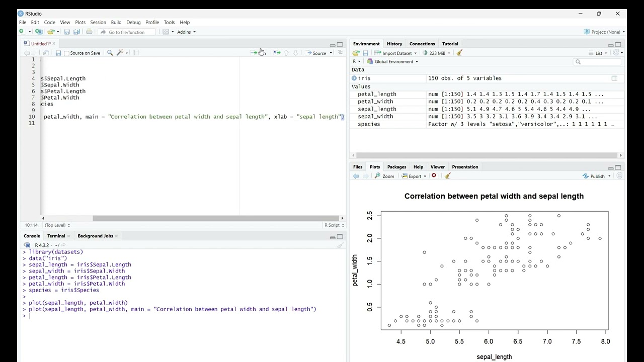Screen dimensions: 644x362
Task: Load workspace in Environment pane
Action: [356, 53]
